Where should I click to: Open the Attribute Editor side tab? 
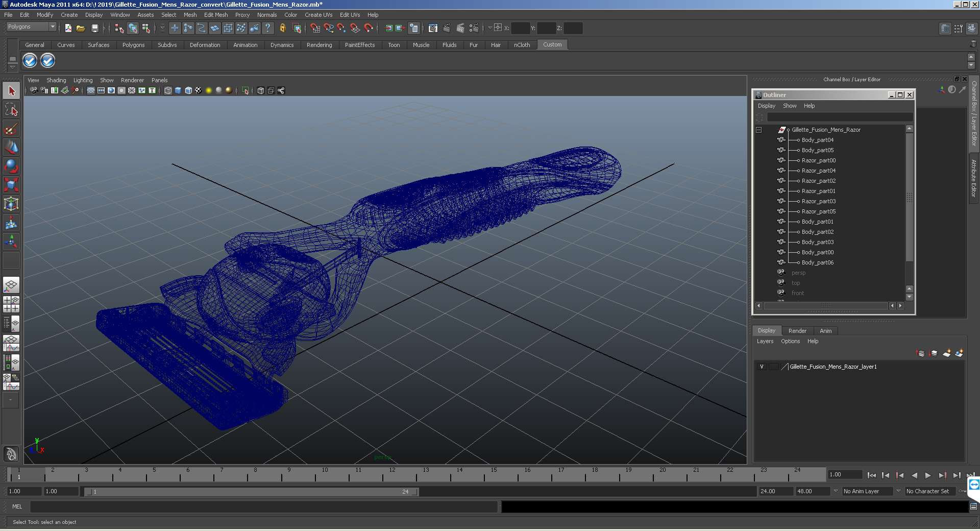(x=974, y=178)
